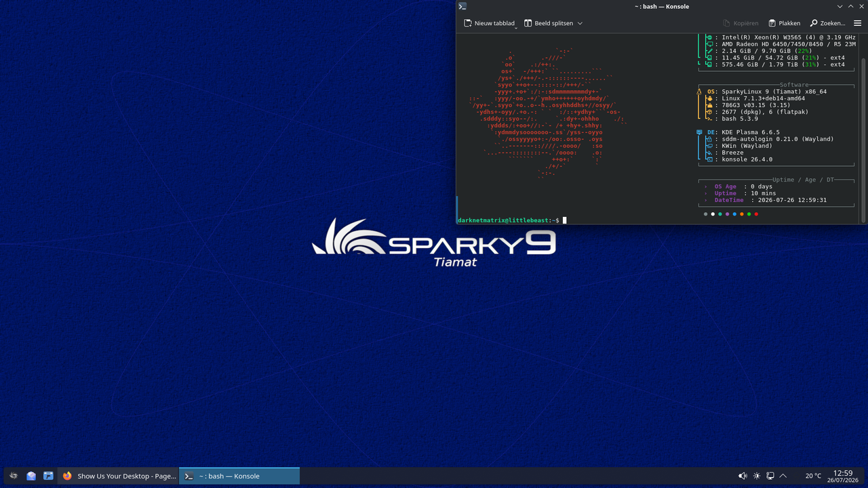Click the text 'sddm-autologin 0.21.0 (Wayland)'
This screenshot has width=868, height=488.
(778, 139)
